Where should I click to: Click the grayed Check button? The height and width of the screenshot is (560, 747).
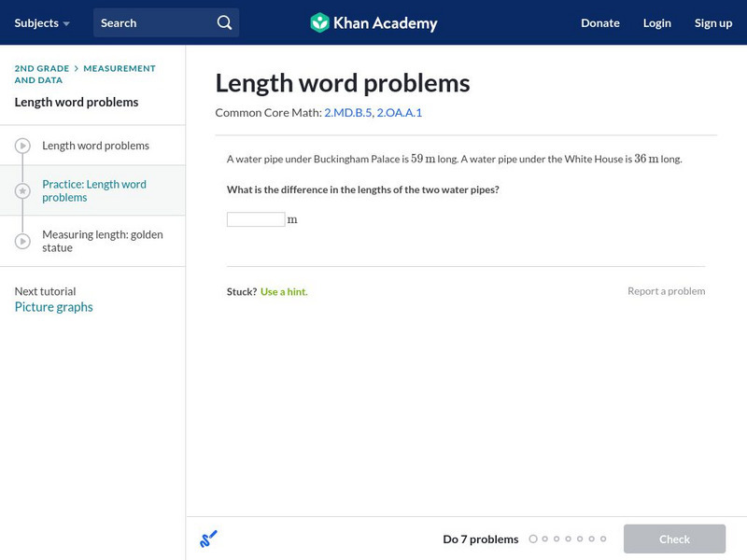pos(674,539)
